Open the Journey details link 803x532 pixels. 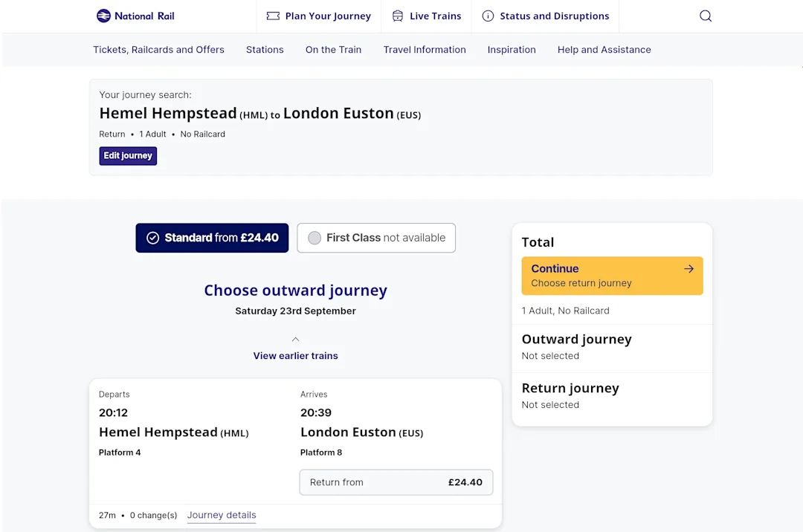point(221,515)
